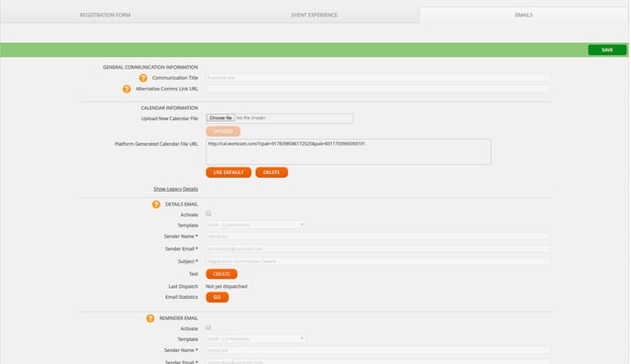Click the 'General Communication Information' heading
Image resolution: width=631 pixels, height=364 pixels.
[150, 67]
